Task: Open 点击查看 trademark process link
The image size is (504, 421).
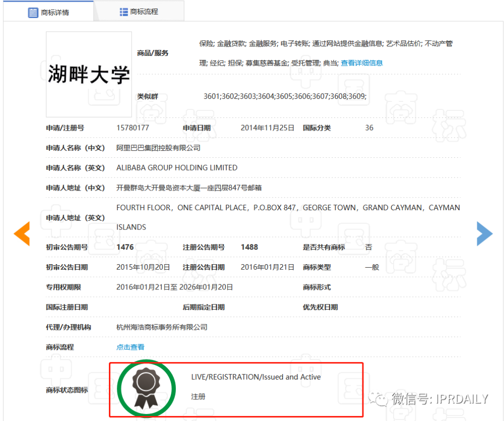Action: tap(130, 347)
